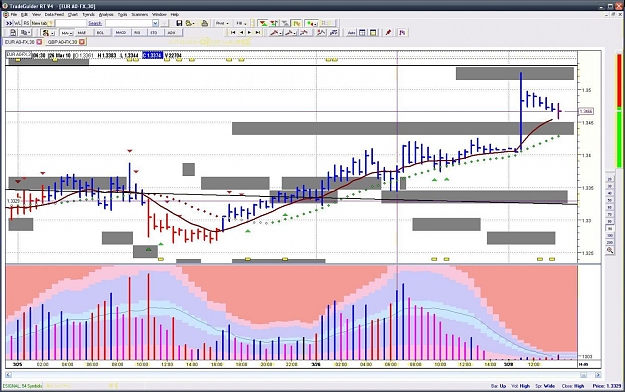Click the red pin icon
The height and width of the screenshot is (392, 625).
[x=388, y=33]
